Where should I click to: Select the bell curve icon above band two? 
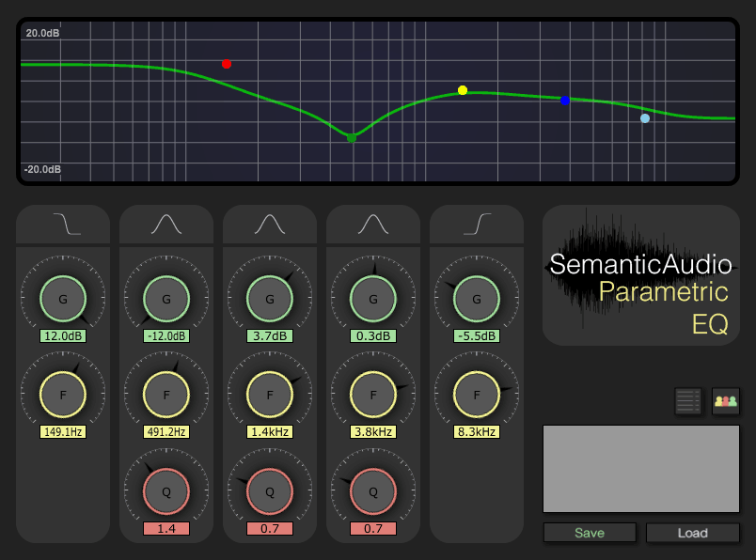(165, 222)
